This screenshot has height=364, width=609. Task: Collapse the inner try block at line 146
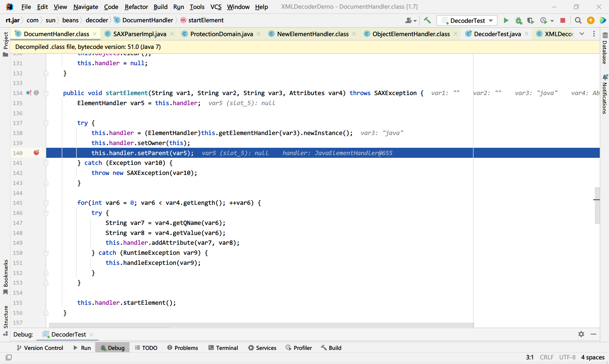(46, 213)
